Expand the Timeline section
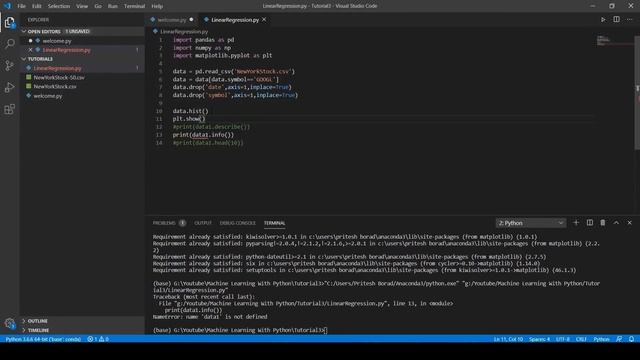The image size is (640, 360). pos(38,330)
